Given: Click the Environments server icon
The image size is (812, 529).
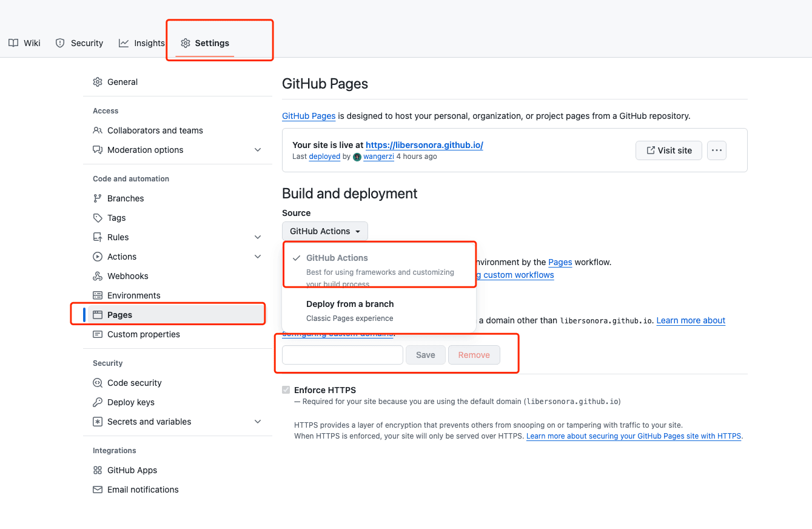Looking at the screenshot, I should tap(98, 295).
